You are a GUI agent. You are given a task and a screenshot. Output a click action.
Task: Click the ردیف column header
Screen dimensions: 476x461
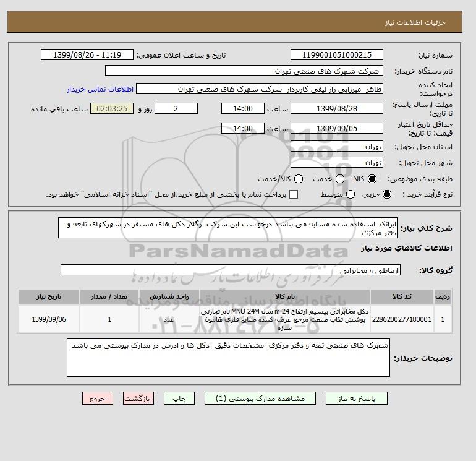click(x=443, y=296)
